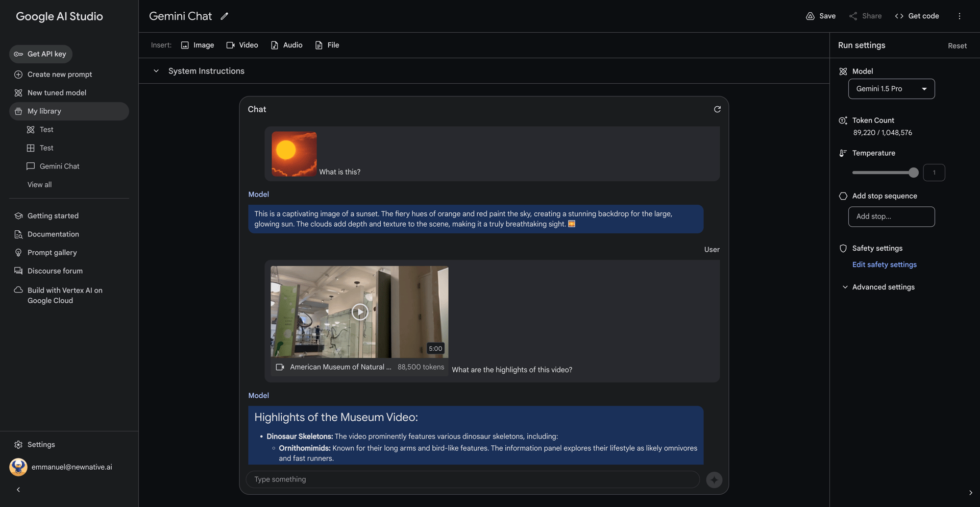Click the chat refresh/clear icon
The width and height of the screenshot is (980, 507).
click(x=717, y=109)
